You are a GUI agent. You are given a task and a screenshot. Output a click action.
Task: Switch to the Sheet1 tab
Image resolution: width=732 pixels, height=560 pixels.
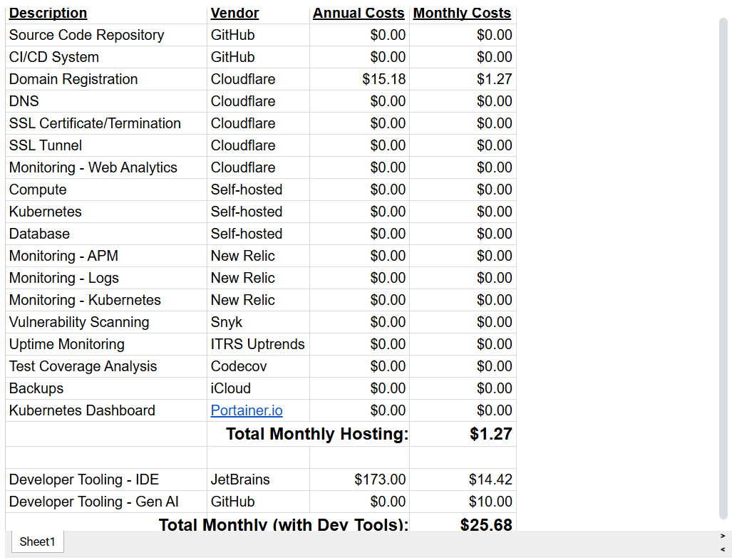pyautogui.click(x=37, y=541)
